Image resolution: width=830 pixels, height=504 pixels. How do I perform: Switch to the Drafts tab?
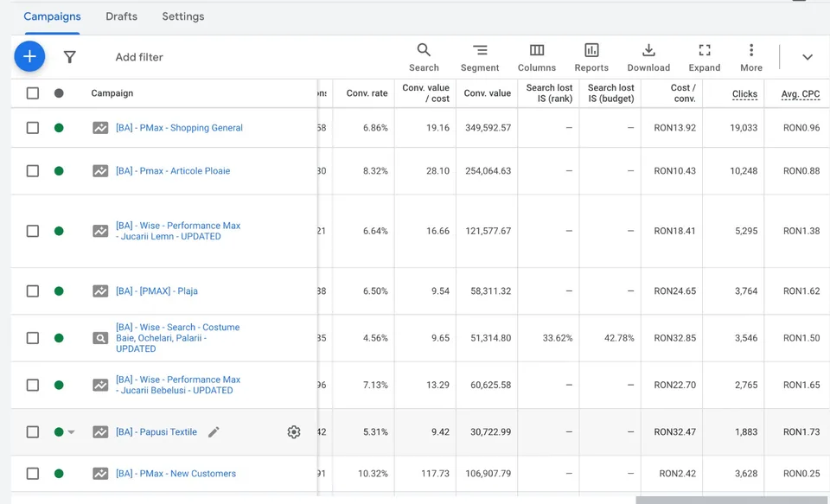point(121,16)
